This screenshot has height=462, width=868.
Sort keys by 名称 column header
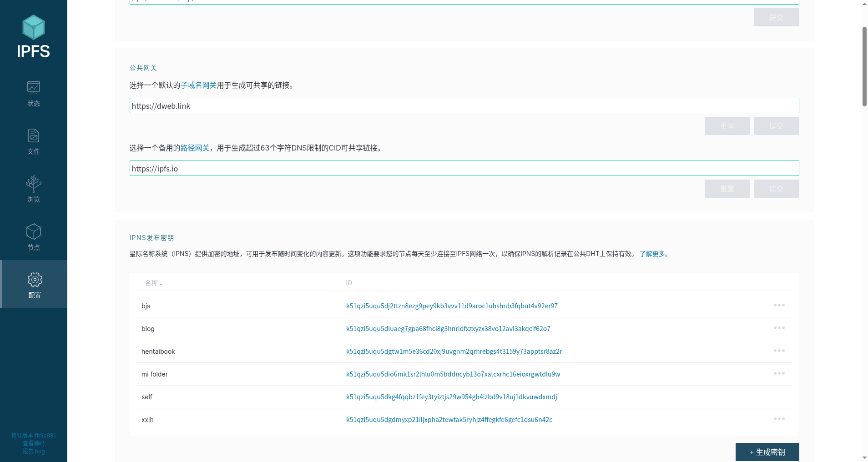tap(153, 283)
